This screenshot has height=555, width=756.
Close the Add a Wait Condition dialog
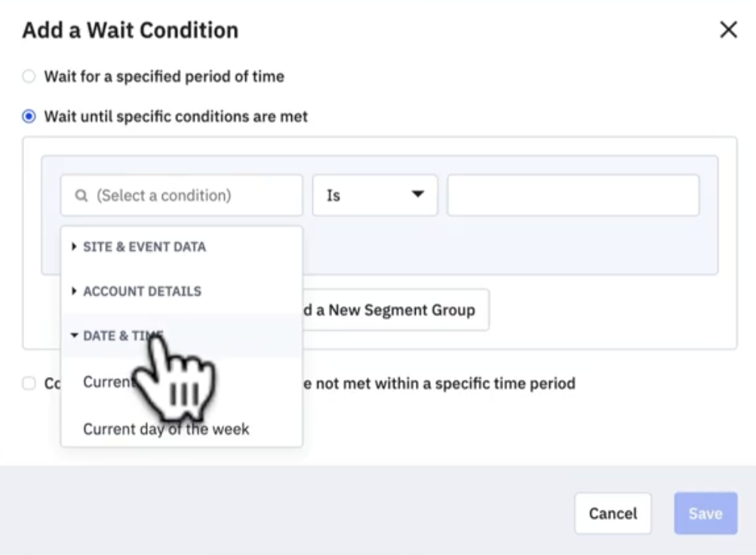pyautogui.click(x=728, y=30)
